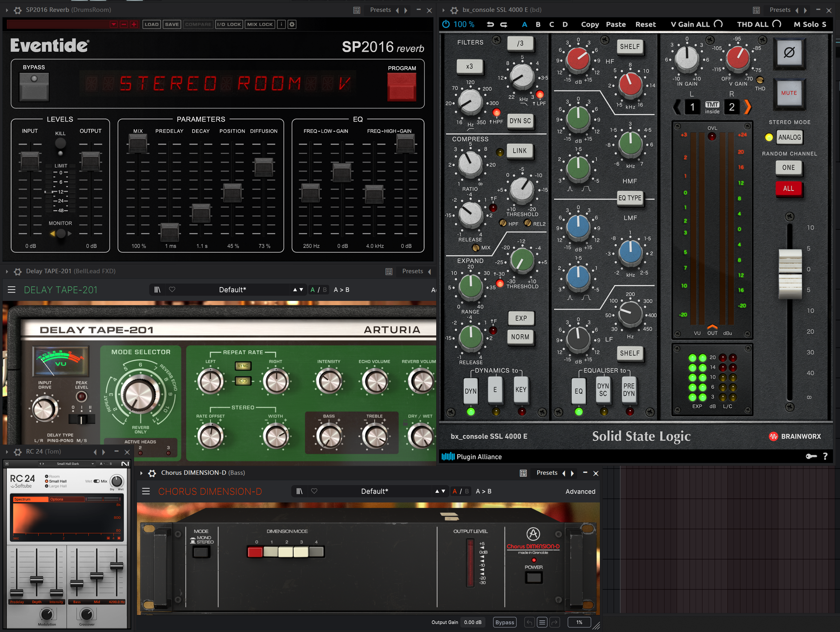Expand the SP2016 Reverb plugin header arrow

coord(7,10)
